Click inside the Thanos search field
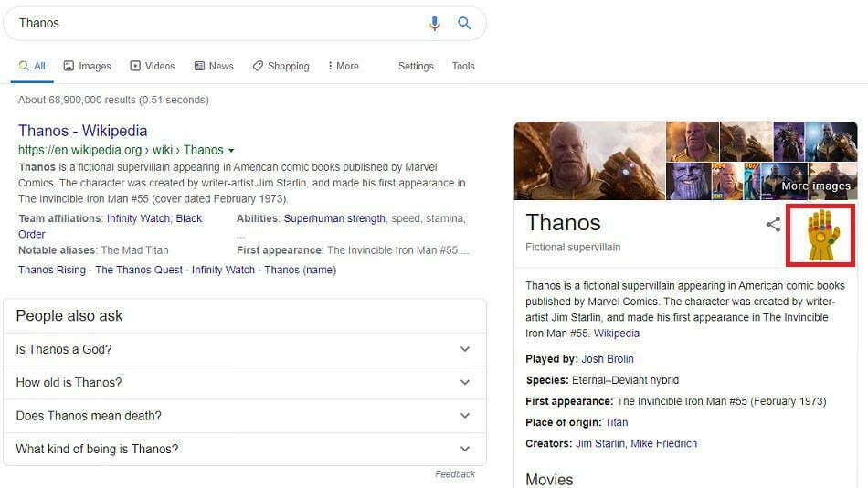This screenshot has height=488, width=868. tap(210, 23)
